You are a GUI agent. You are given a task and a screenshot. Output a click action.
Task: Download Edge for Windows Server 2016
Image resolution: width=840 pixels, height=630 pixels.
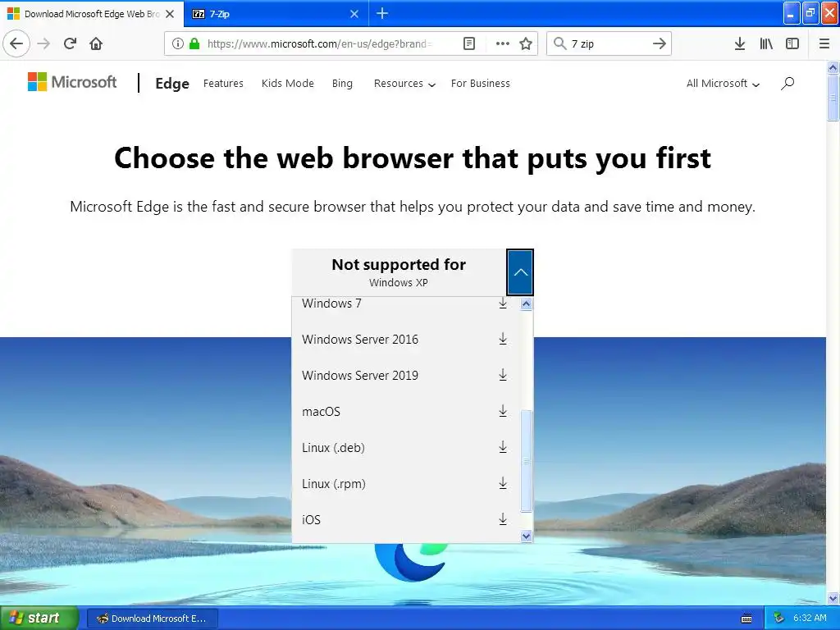[503, 339]
